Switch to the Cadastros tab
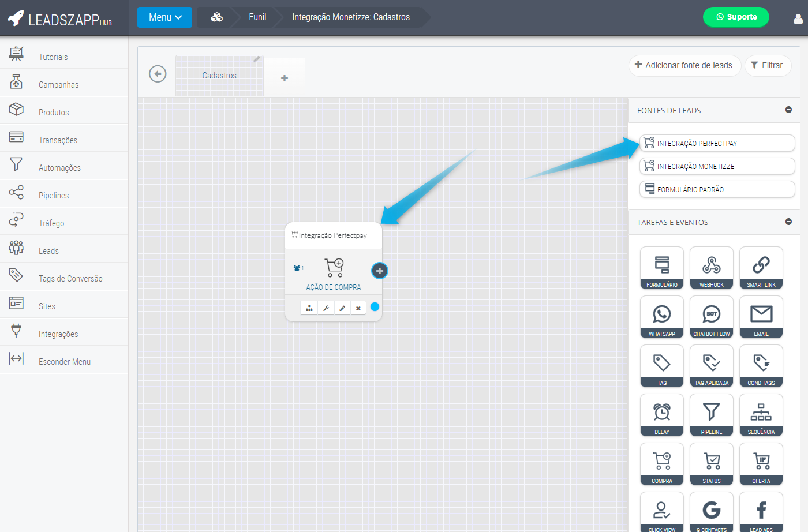 [219, 76]
